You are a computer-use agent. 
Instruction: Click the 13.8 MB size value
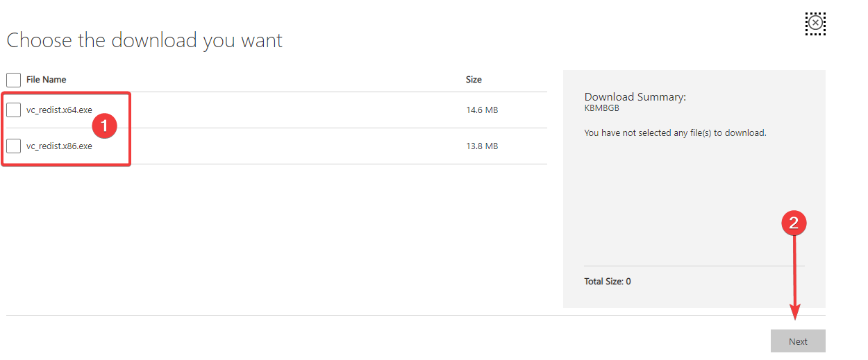coord(482,146)
